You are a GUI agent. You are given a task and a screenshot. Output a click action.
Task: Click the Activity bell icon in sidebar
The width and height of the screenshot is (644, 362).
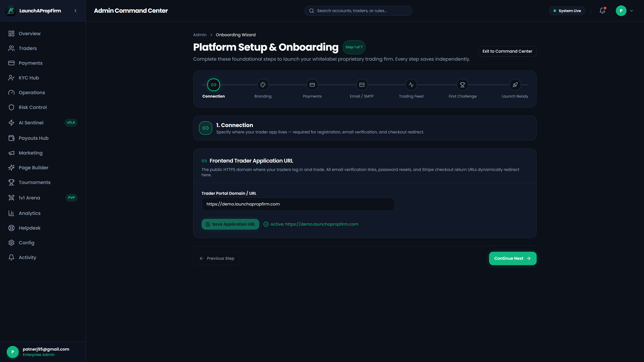(x=11, y=257)
